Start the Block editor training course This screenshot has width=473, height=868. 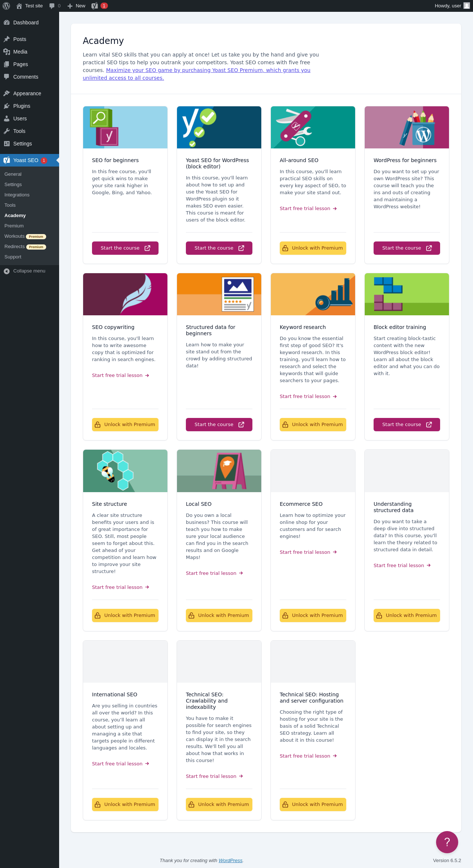407,425
